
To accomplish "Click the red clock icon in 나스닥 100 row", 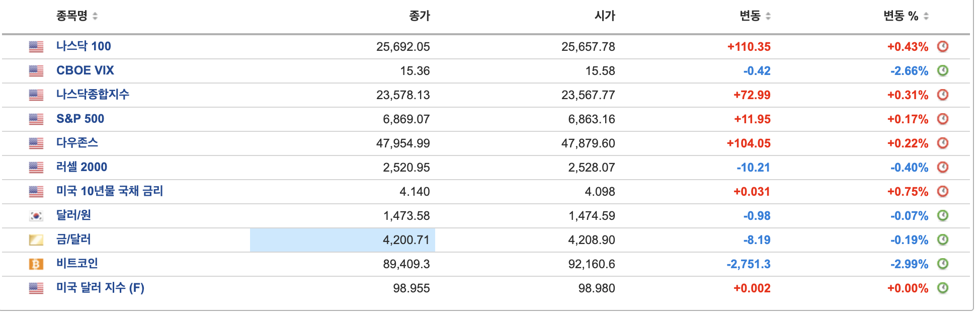I will click(942, 47).
